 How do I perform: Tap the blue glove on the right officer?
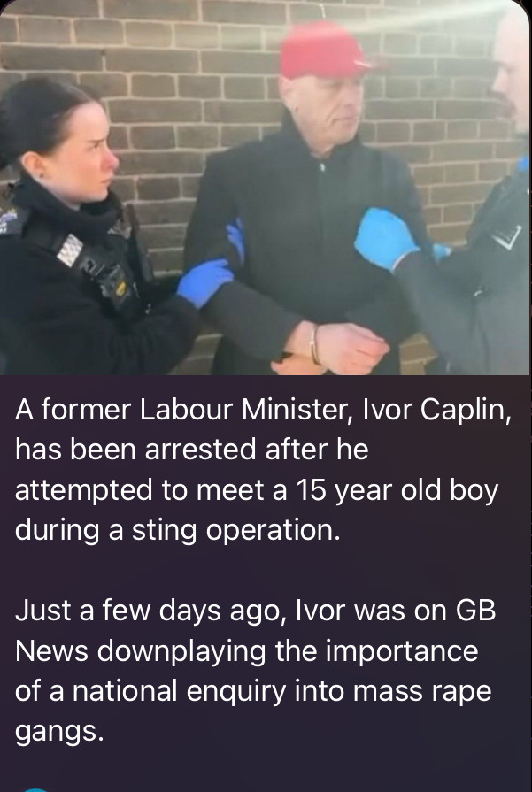tap(385, 237)
